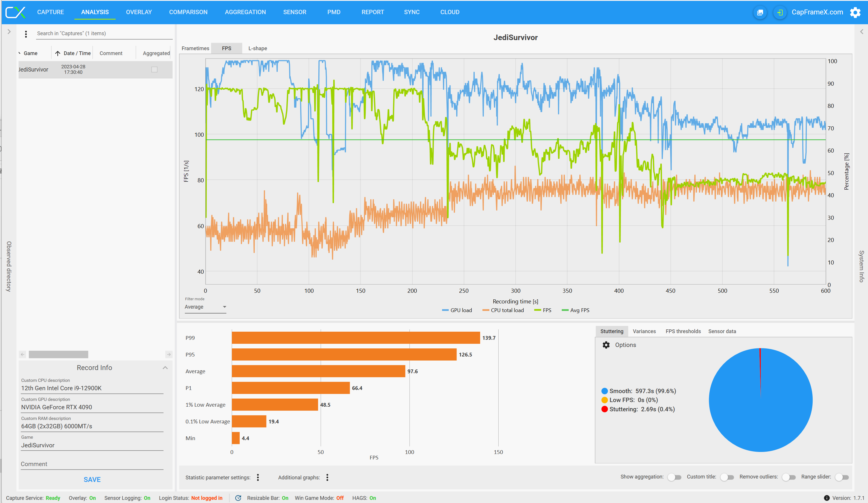Open the CapFrameX.com link
The height and width of the screenshot is (503, 868).
[x=817, y=12]
